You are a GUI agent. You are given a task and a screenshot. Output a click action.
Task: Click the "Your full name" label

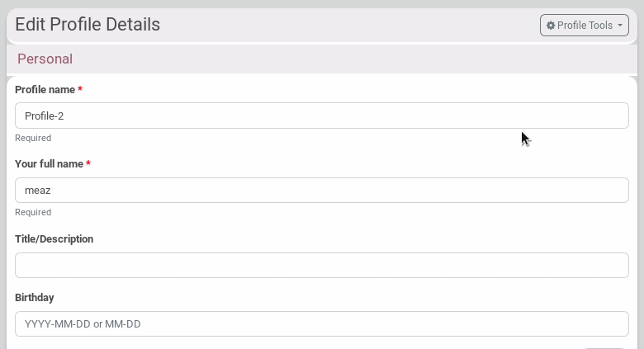click(49, 164)
